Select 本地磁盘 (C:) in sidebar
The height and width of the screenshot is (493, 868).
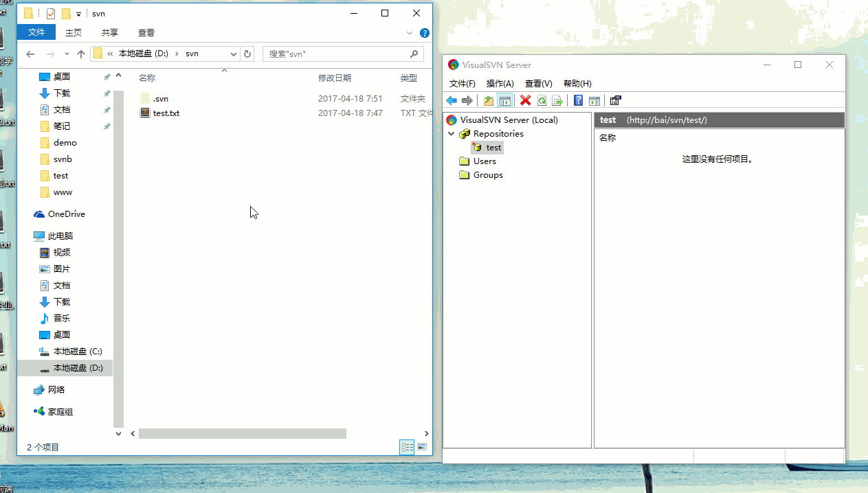77,352
